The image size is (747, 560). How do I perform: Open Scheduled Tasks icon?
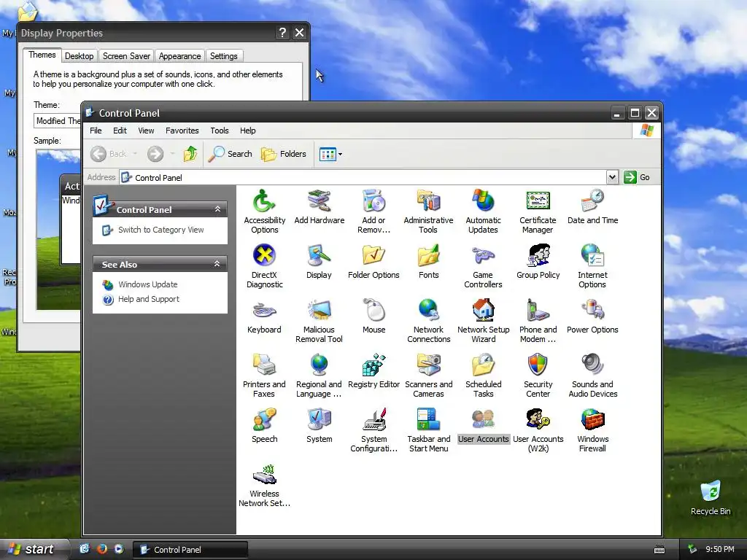(483, 365)
